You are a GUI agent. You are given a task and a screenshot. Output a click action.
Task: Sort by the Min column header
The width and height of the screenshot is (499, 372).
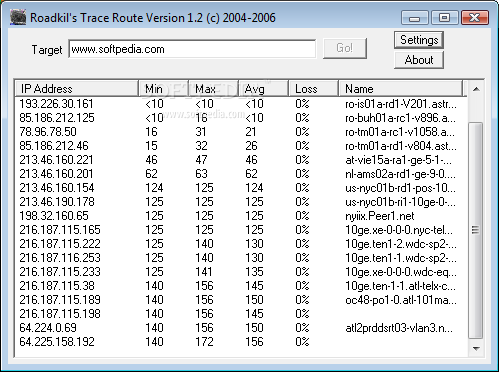coord(163,89)
